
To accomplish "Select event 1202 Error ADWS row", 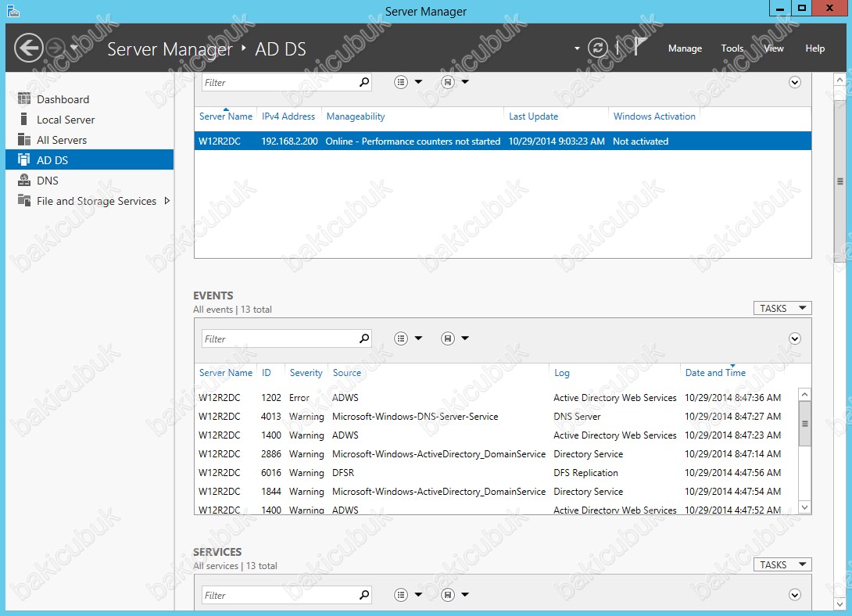I will [496, 398].
